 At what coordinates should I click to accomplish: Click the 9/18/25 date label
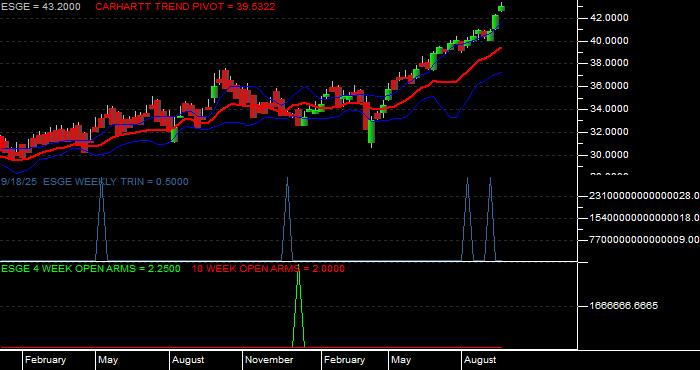click(x=19, y=182)
